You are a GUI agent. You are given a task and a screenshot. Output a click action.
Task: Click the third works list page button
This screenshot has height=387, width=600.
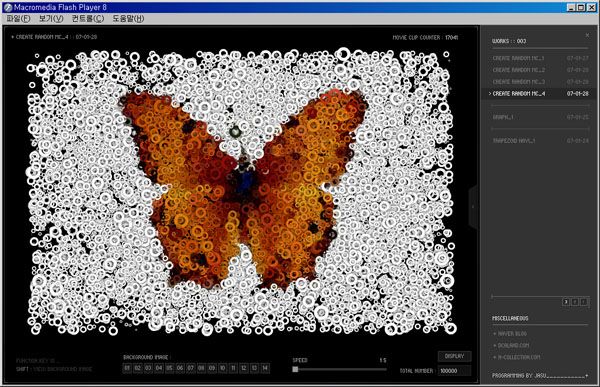click(584, 302)
